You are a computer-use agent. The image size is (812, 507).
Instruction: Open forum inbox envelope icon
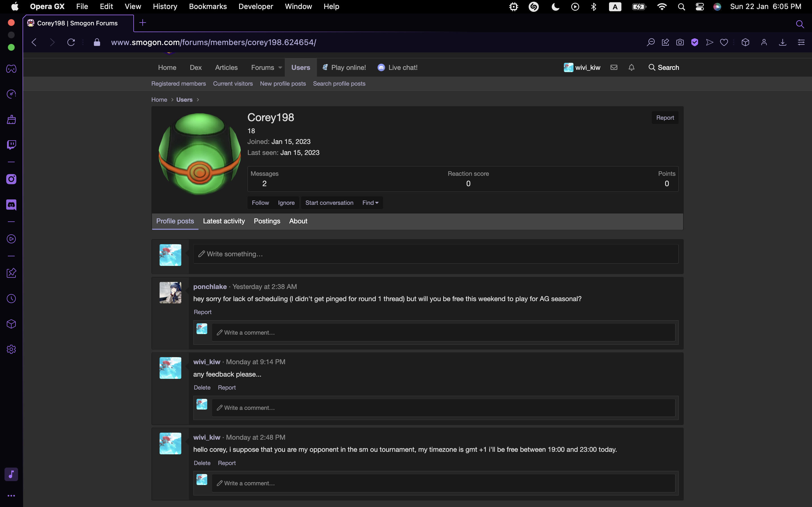click(614, 67)
